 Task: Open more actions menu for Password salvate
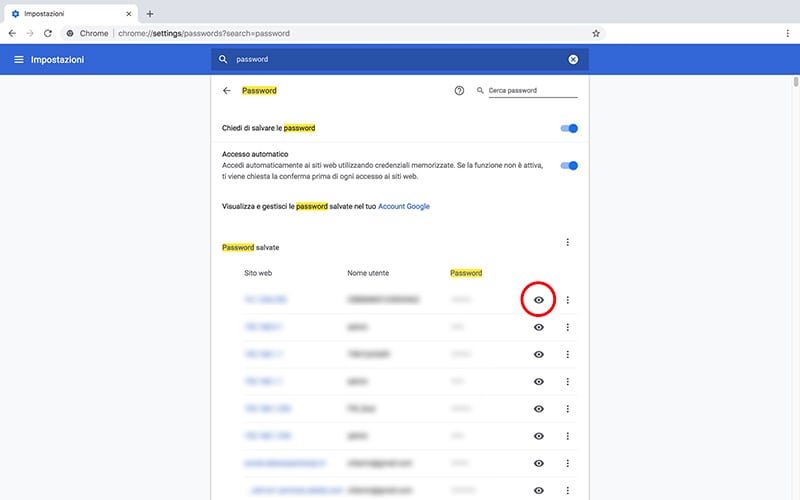tap(567, 242)
